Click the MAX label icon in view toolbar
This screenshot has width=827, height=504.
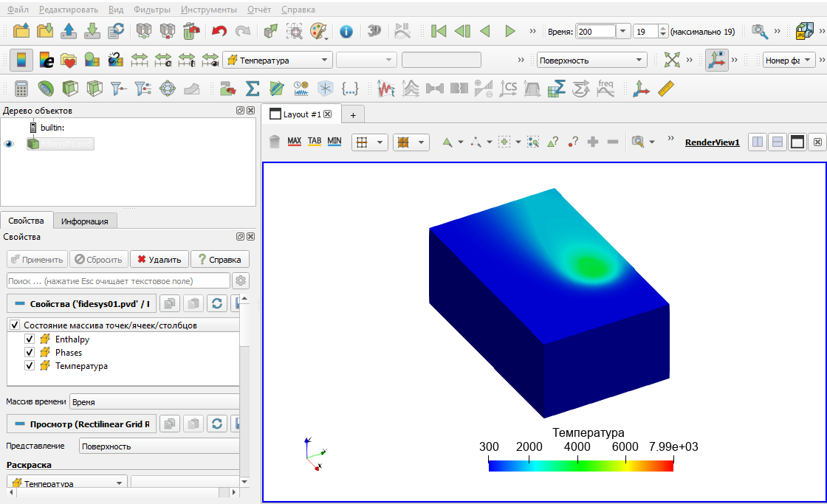[x=295, y=142]
